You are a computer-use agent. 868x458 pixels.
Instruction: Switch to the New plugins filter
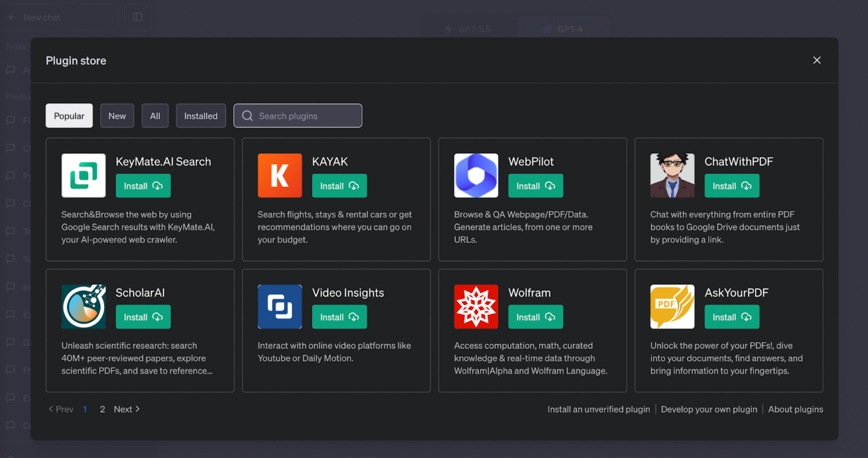coord(117,115)
